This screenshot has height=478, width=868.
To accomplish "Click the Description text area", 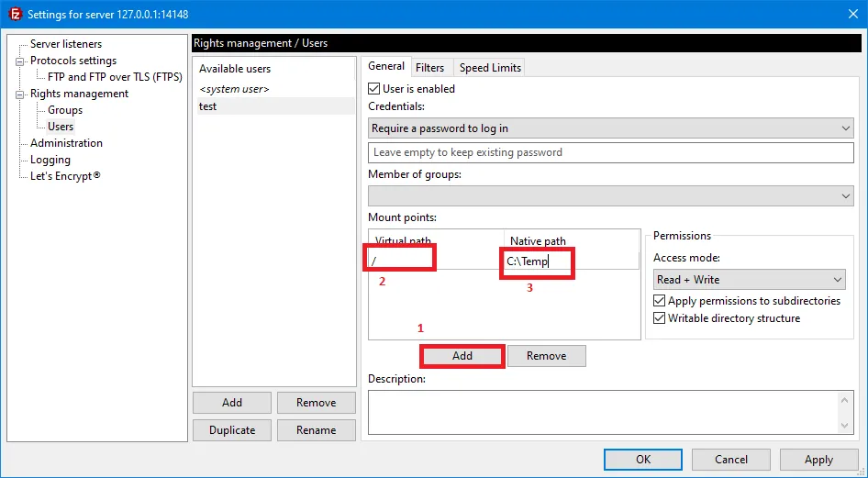I will pyautogui.click(x=604, y=412).
